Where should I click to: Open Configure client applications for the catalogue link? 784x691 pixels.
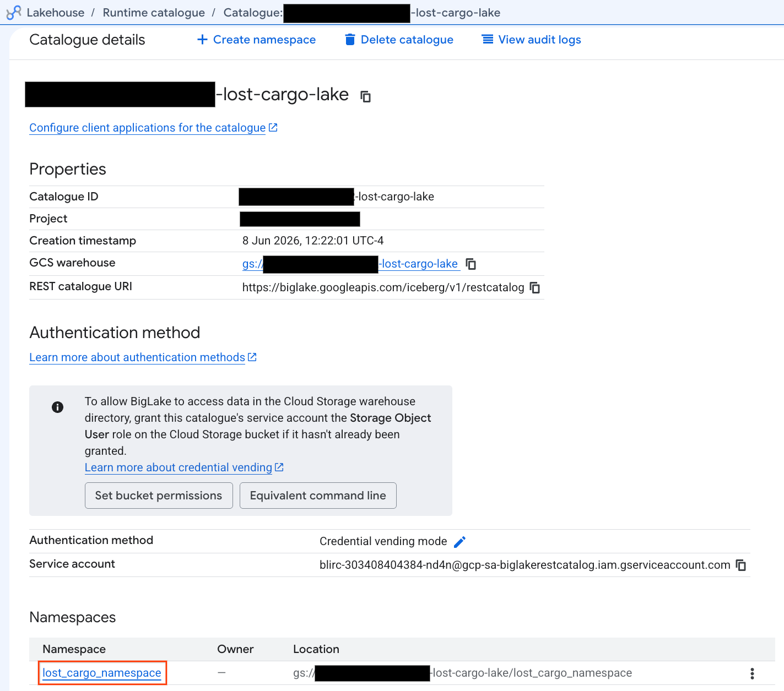(147, 128)
